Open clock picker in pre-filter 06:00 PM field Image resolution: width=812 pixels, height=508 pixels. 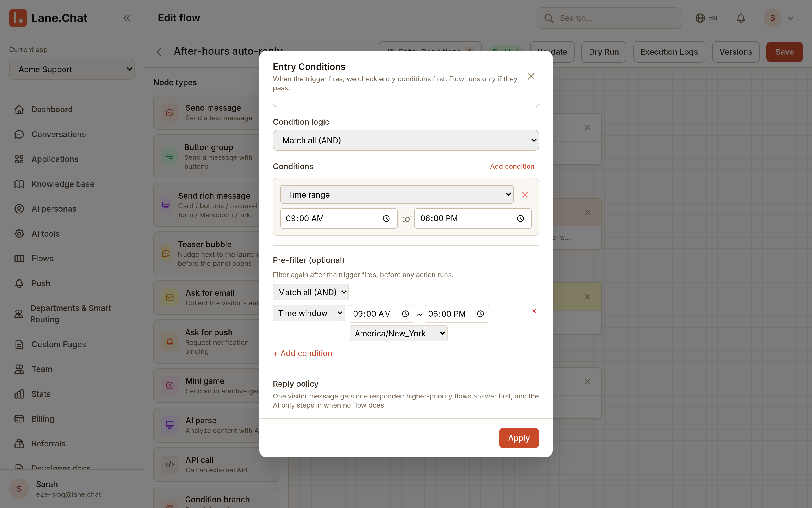coord(480,314)
